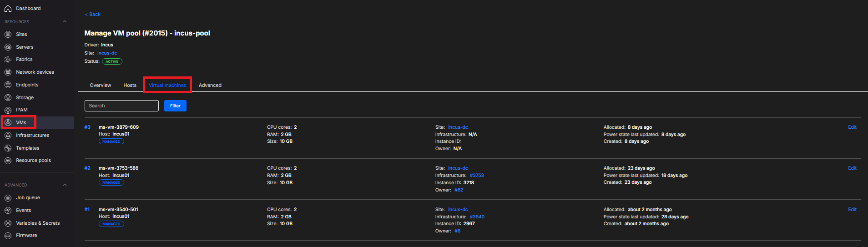Open infrastructure #3753 link
Image resolution: width=868 pixels, height=247 pixels.
pyautogui.click(x=476, y=176)
